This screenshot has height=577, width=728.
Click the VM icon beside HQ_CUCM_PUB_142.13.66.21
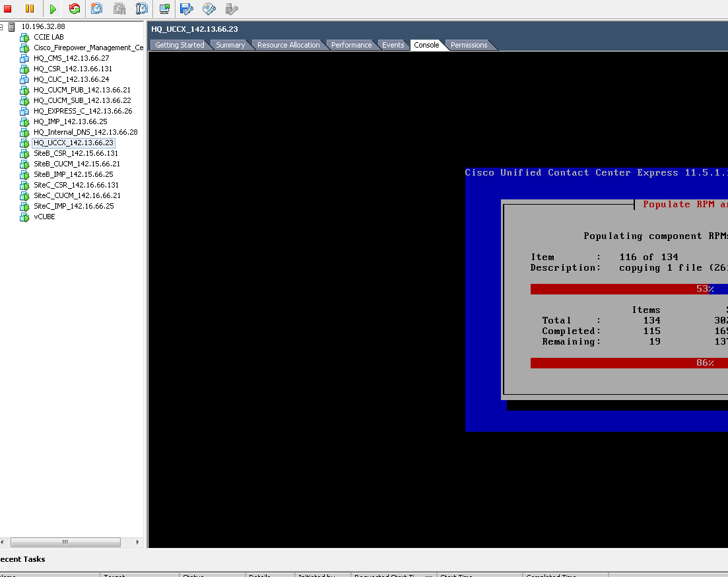click(24, 90)
